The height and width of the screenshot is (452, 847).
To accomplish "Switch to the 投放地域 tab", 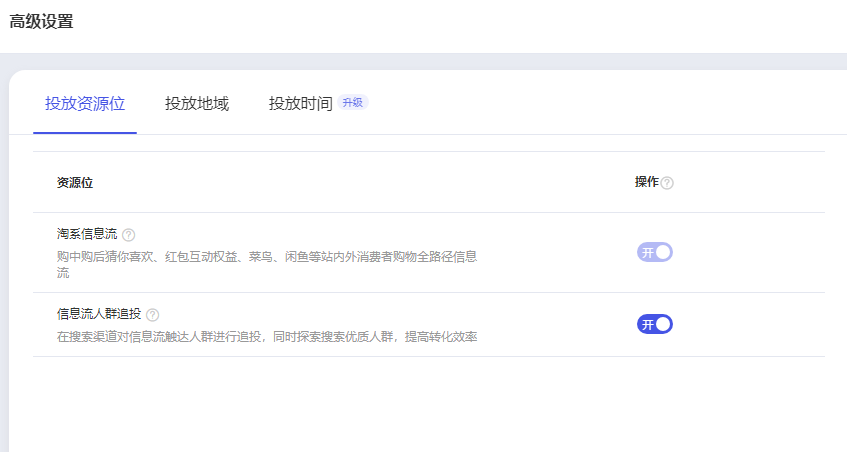I will [x=197, y=104].
